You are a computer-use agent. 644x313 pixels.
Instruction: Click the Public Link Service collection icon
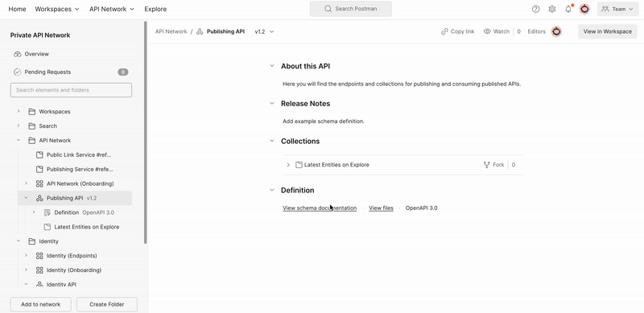coord(39,154)
